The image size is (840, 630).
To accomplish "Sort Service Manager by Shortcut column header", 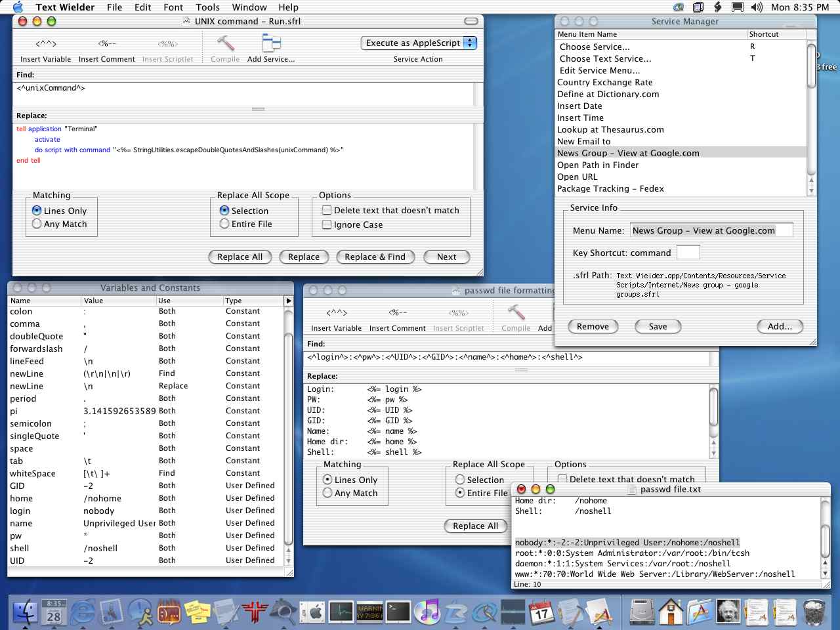I will point(776,34).
